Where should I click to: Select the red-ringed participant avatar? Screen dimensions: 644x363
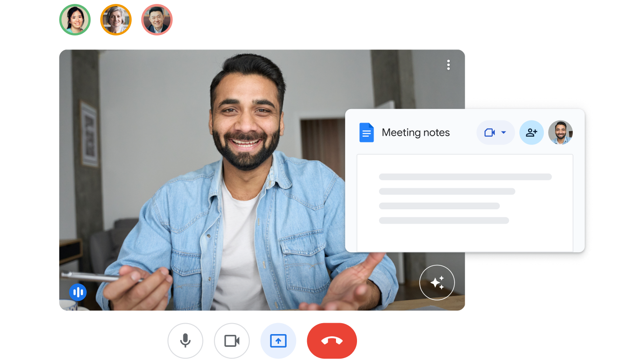coord(157,20)
